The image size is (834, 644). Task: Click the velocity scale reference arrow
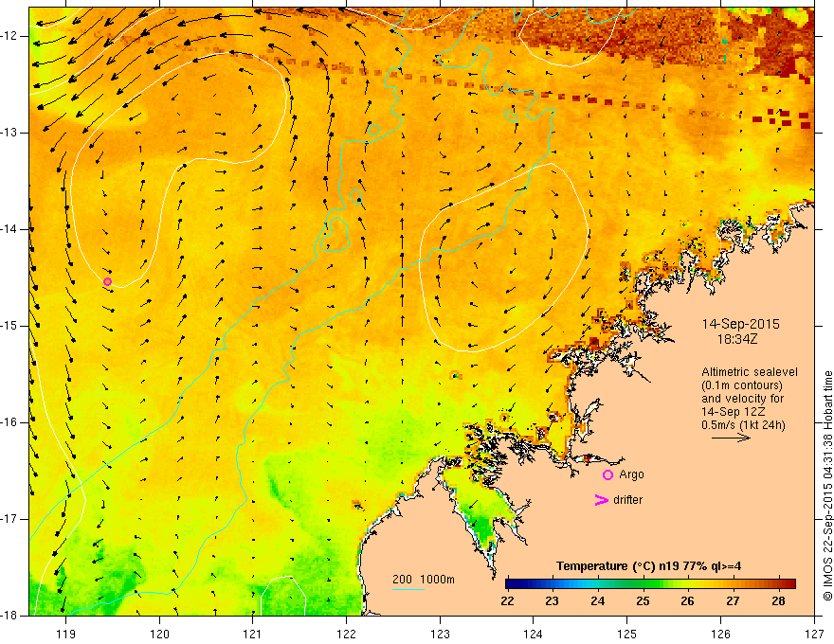(x=731, y=438)
